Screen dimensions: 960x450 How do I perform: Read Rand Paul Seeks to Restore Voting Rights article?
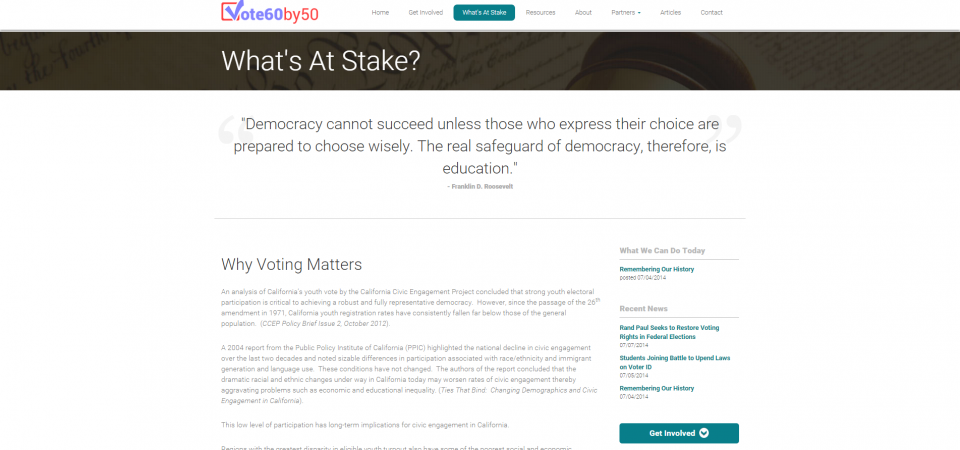coord(669,332)
